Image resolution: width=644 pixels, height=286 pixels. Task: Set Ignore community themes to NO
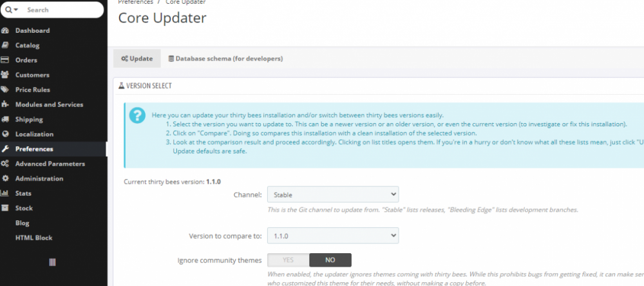pos(330,260)
